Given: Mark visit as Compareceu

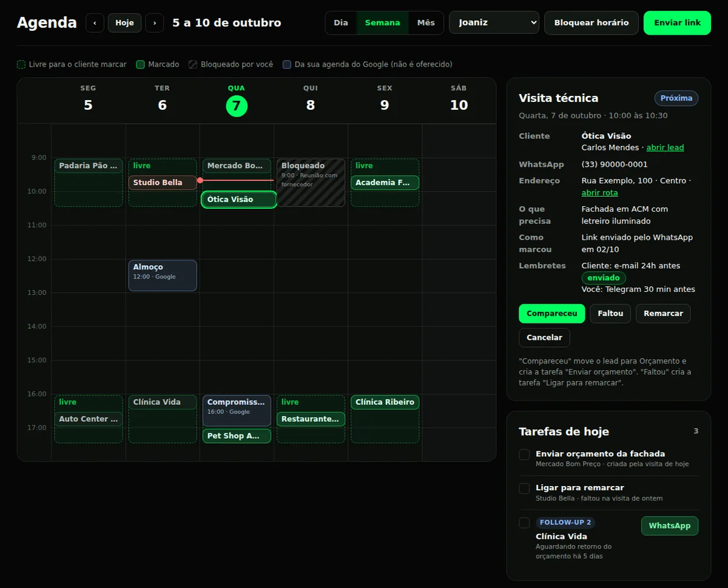Looking at the screenshot, I should 552,314.
